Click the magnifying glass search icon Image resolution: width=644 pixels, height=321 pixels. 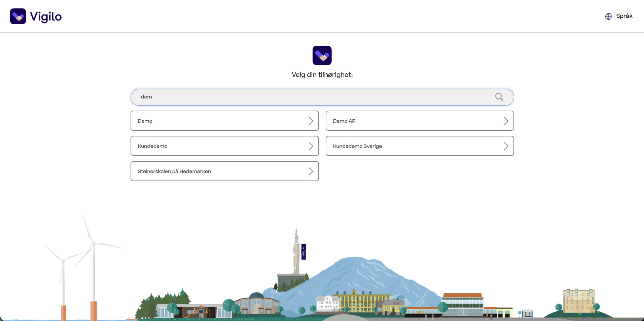coord(499,97)
